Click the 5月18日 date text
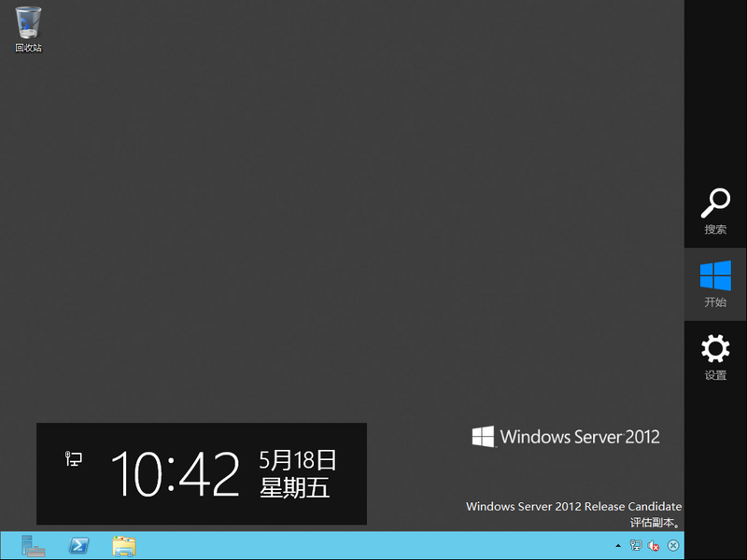This screenshot has width=747, height=560. pos(298,460)
